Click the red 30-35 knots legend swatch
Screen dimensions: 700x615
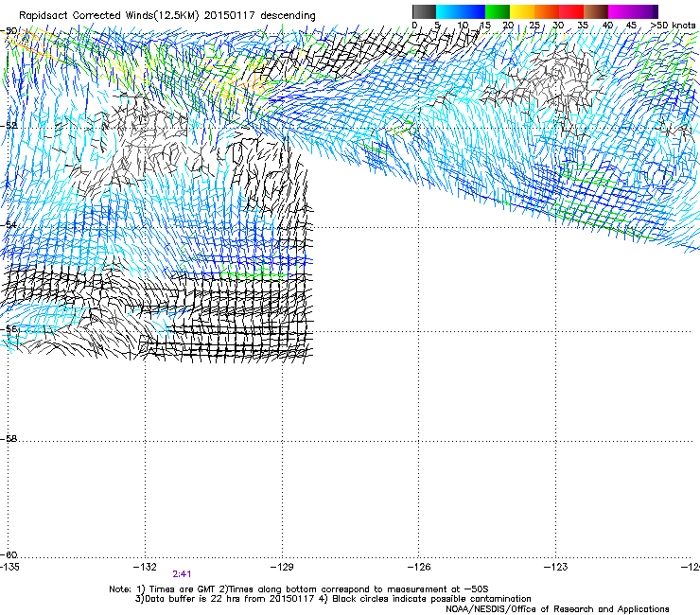point(571,11)
